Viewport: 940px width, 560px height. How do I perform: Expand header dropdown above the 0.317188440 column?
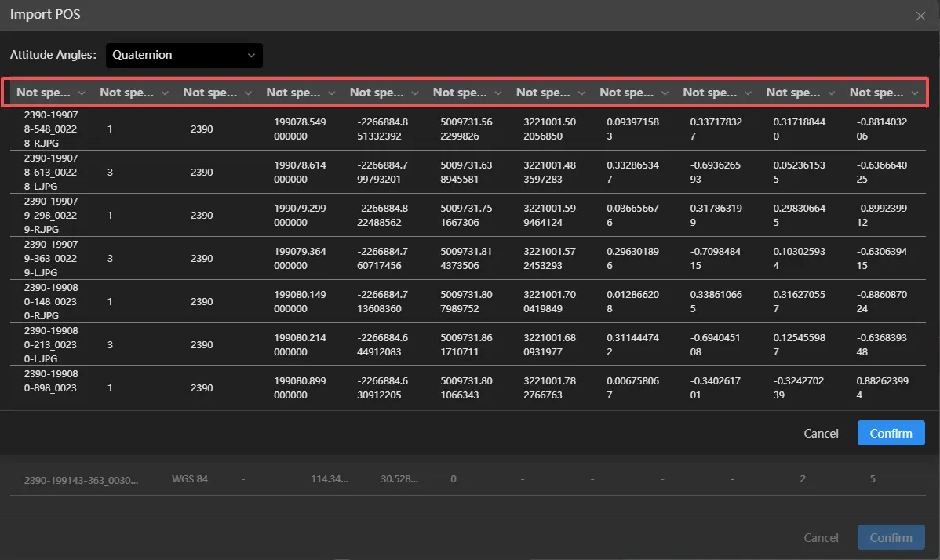(800, 93)
